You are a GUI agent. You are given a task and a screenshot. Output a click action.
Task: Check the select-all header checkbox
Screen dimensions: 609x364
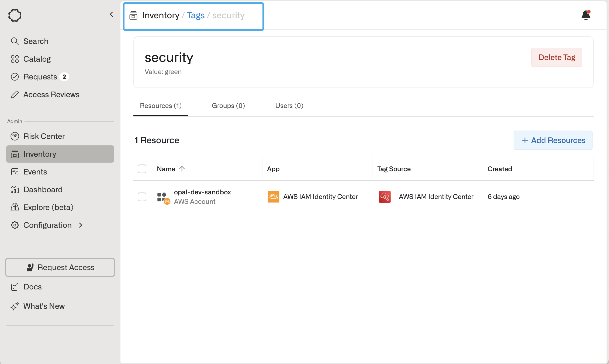(142, 169)
